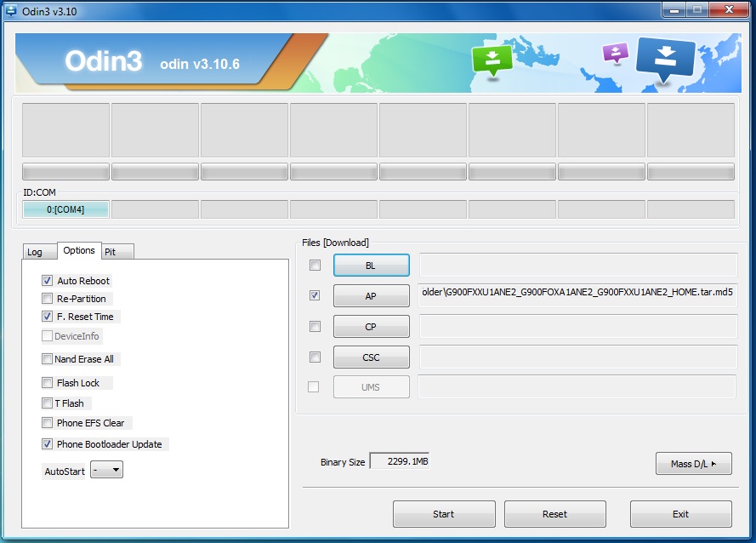756x543 pixels.
Task: Check Phone EFS Clear
Action: 47,423
